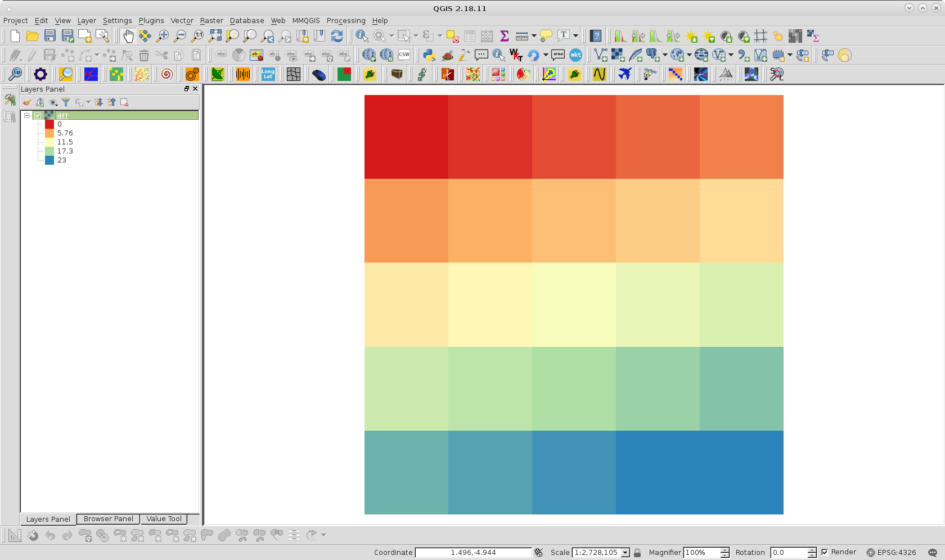Zoom to full extent
Image resolution: width=945 pixels, height=560 pixels.
pos(215,36)
